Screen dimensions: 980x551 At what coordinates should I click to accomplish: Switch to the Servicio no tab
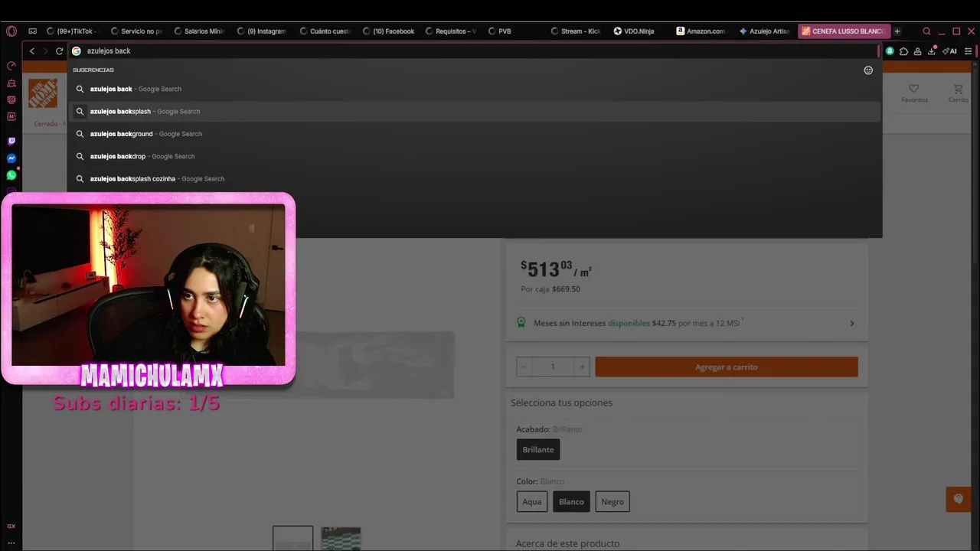coord(136,31)
